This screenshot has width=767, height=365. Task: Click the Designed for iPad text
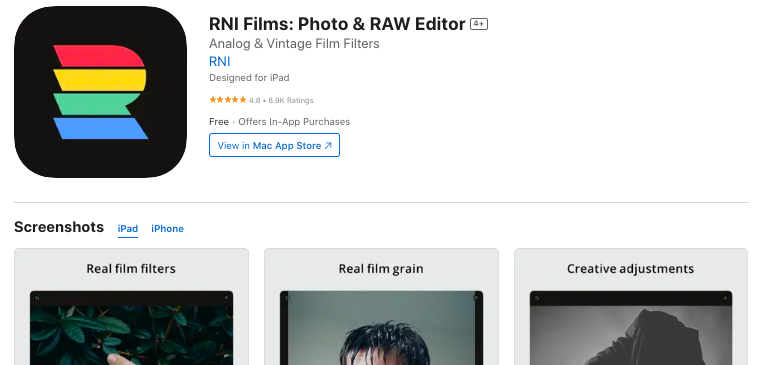tap(249, 77)
